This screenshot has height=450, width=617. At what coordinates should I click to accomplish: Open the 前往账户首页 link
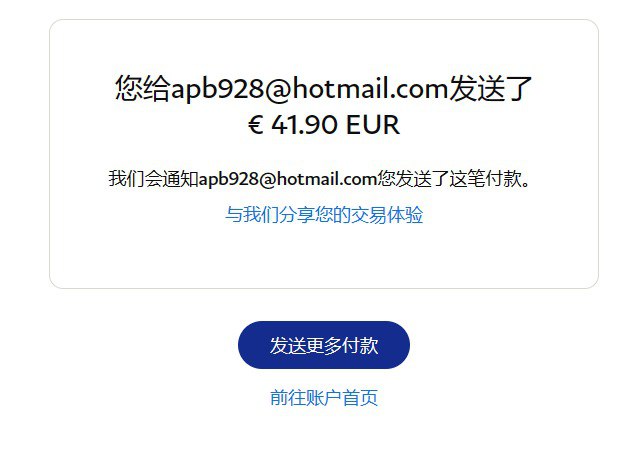(324, 397)
